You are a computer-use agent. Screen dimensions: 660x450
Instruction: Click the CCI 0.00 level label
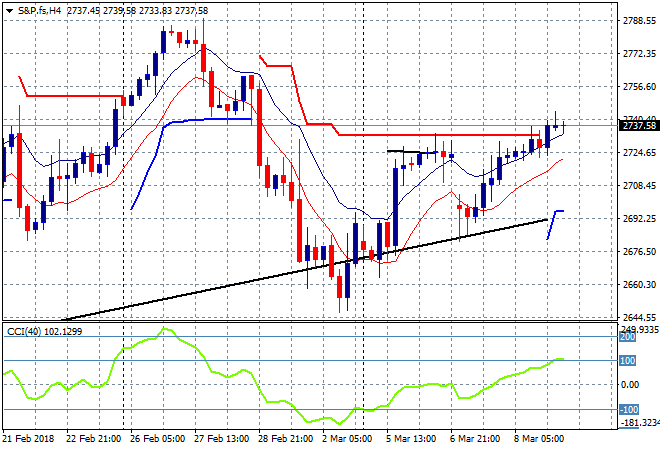[x=630, y=384]
